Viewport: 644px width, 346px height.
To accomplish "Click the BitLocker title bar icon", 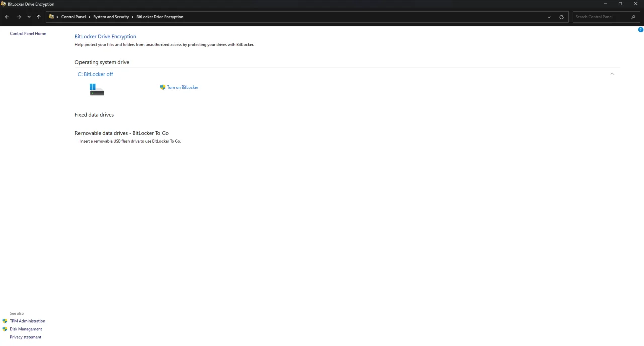I will click(x=4, y=4).
